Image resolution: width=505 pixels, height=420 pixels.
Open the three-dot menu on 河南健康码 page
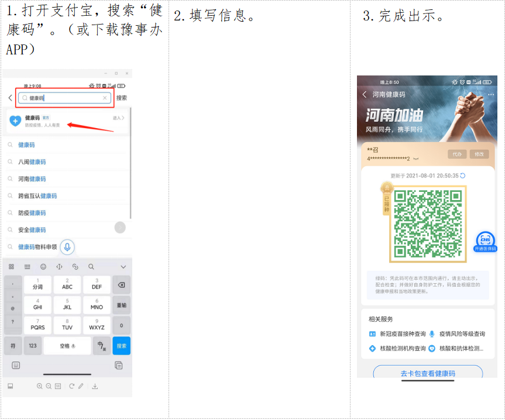490,94
